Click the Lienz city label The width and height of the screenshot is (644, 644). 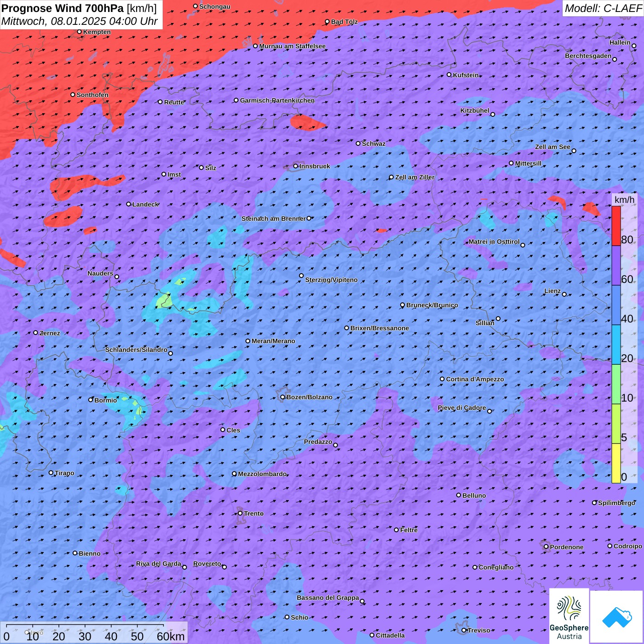click(552, 291)
